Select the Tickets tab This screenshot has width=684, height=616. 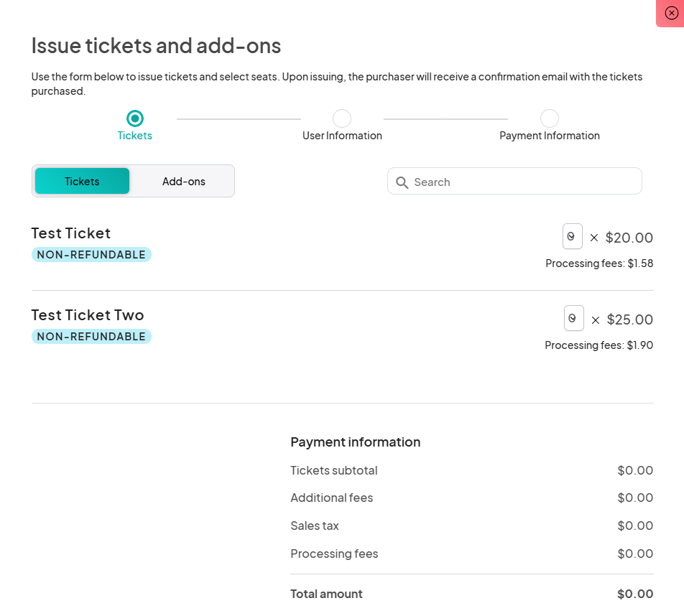click(x=81, y=181)
